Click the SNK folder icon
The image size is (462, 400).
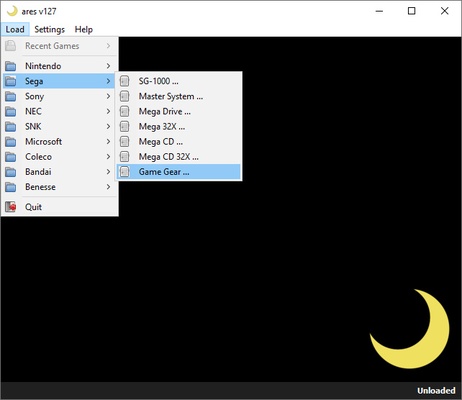coord(10,127)
